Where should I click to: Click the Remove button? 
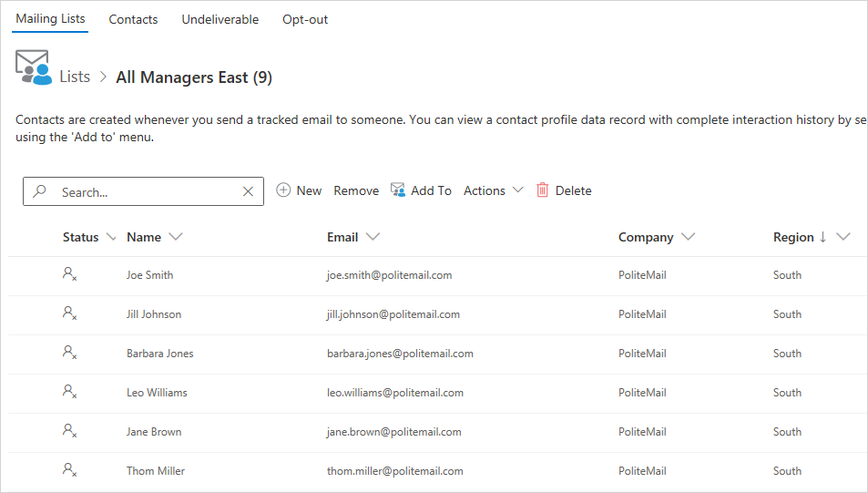[356, 190]
